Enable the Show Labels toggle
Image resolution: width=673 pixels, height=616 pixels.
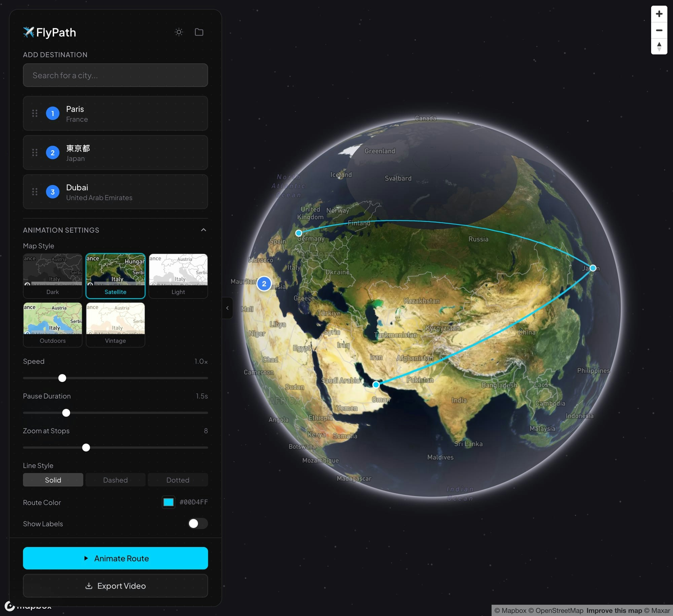click(198, 524)
